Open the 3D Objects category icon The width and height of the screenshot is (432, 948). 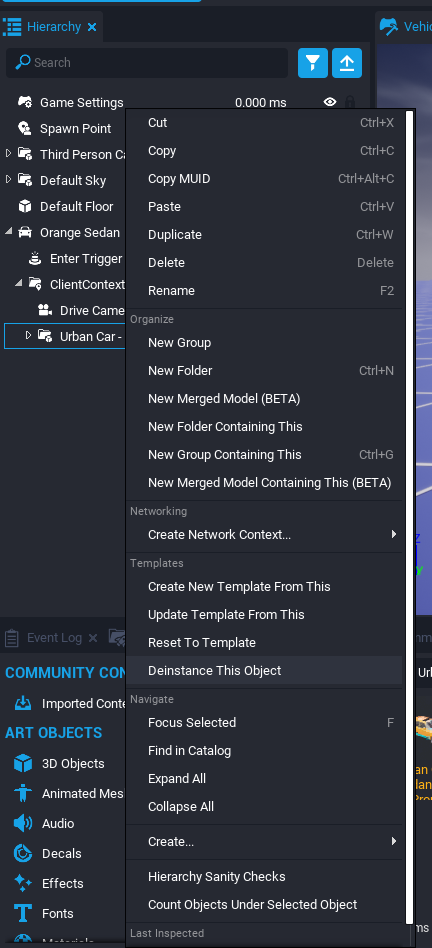[23, 763]
